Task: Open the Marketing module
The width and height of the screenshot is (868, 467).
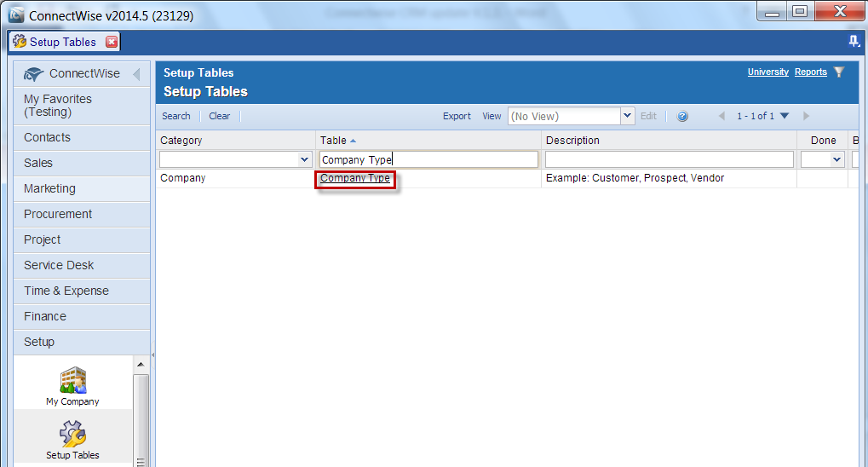Action: coord(82,188)
